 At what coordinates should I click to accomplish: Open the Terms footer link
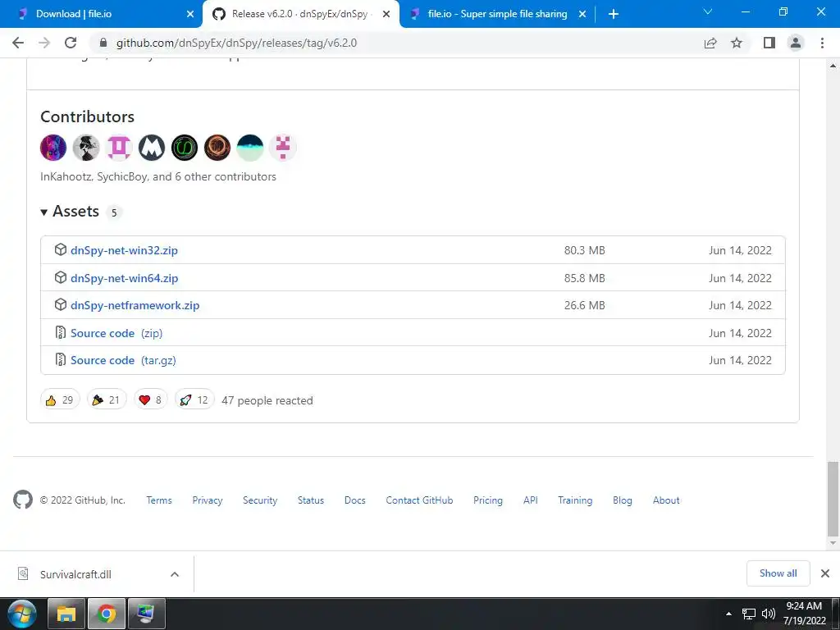(159, 500)
